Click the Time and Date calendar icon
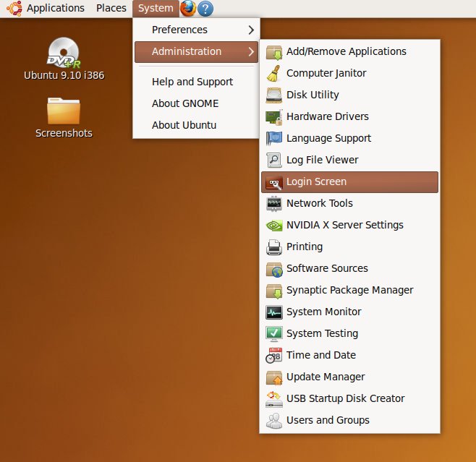 pyautogui.click(x=274, y=356)
